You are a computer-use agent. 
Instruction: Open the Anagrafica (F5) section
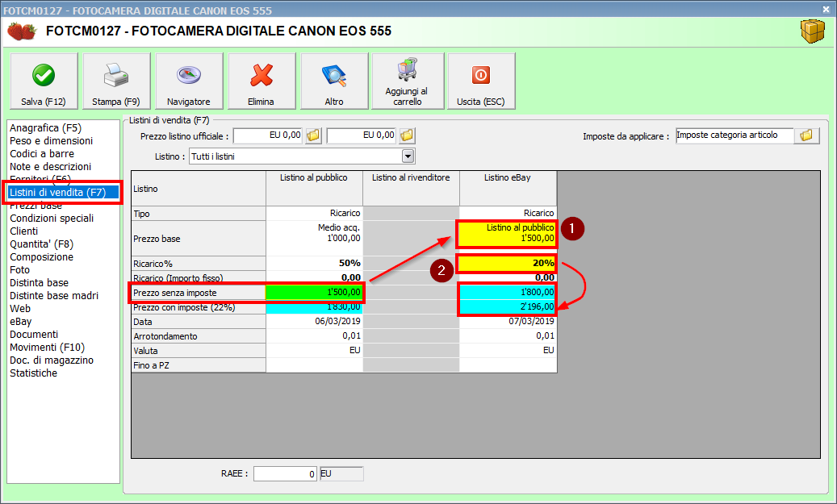point(45,128)
